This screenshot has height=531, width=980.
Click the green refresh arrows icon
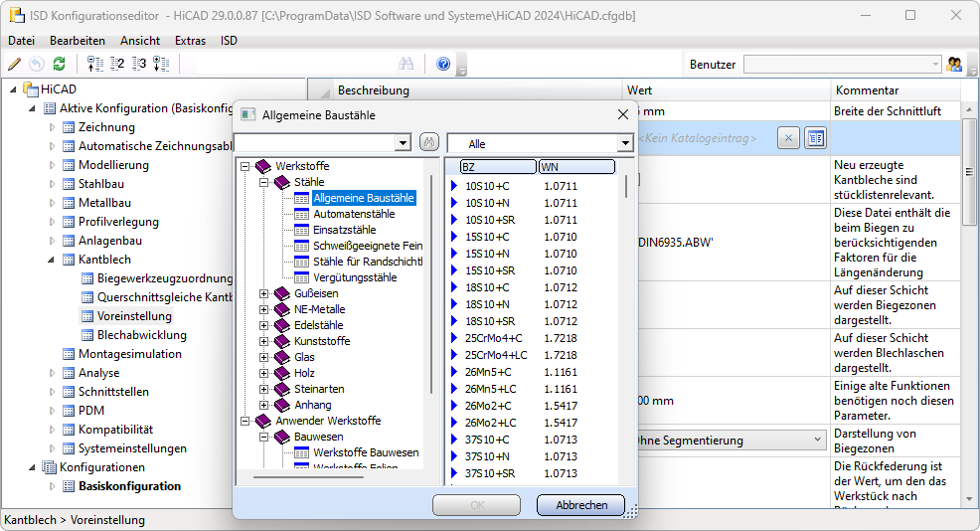pyautogui.click(x=60, y=64)
